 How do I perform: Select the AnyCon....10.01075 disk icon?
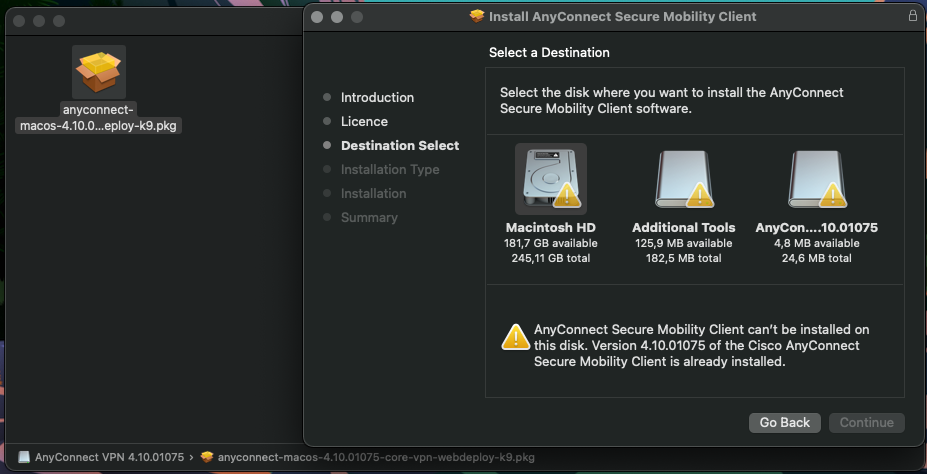click(817, 178)
